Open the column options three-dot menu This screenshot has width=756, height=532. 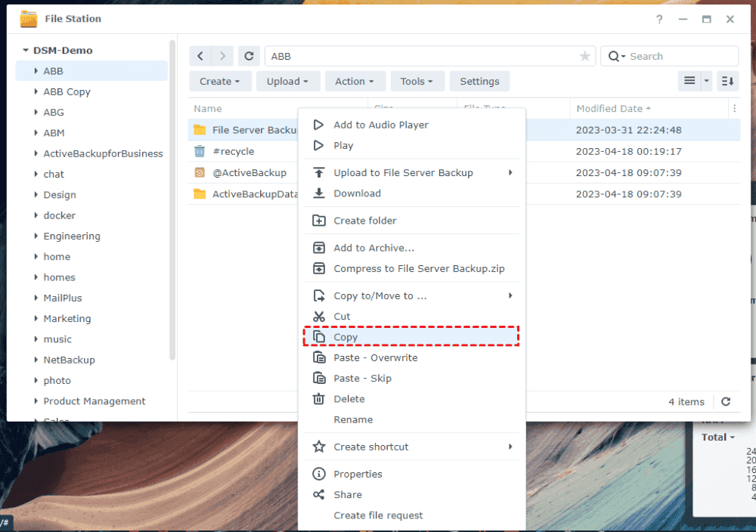[734, 109]
